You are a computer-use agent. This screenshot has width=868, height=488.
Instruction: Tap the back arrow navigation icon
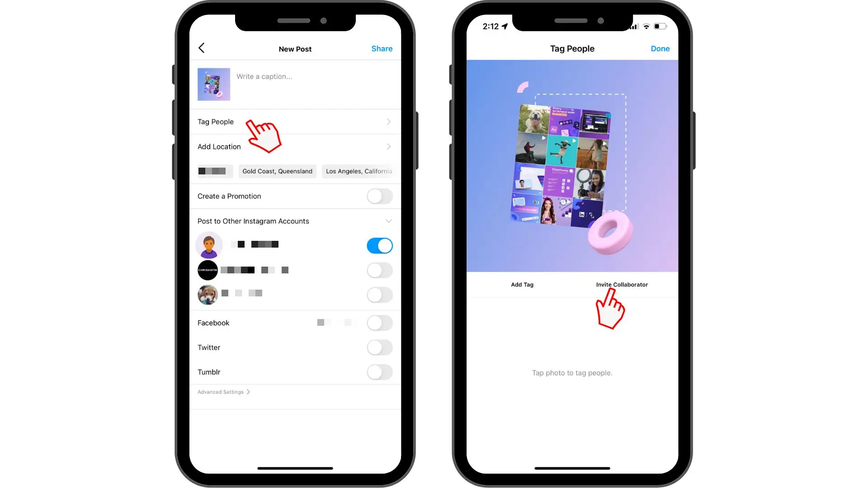coord(202,47)
